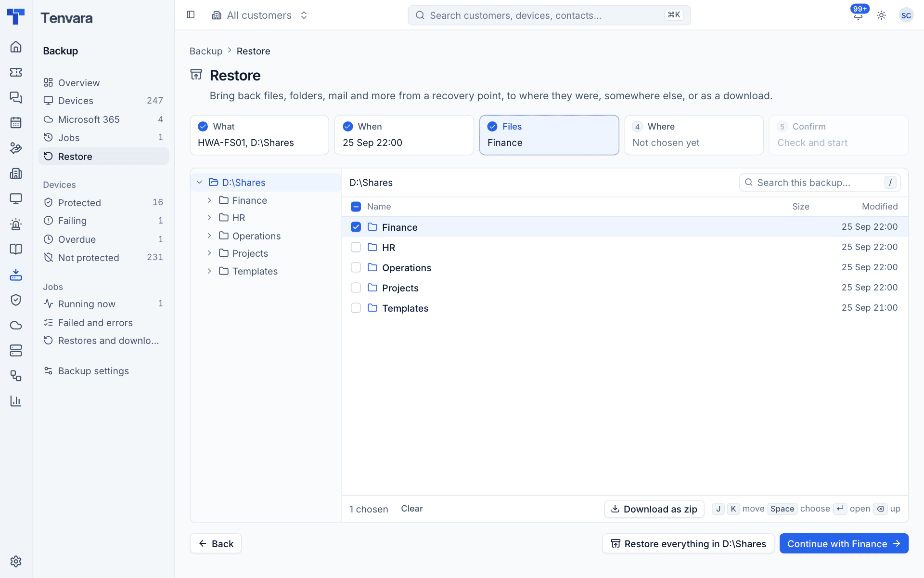Expand Operations in the folder tree
The height and width of the screenshot is (578, 924).
click(x=209, y=236)
